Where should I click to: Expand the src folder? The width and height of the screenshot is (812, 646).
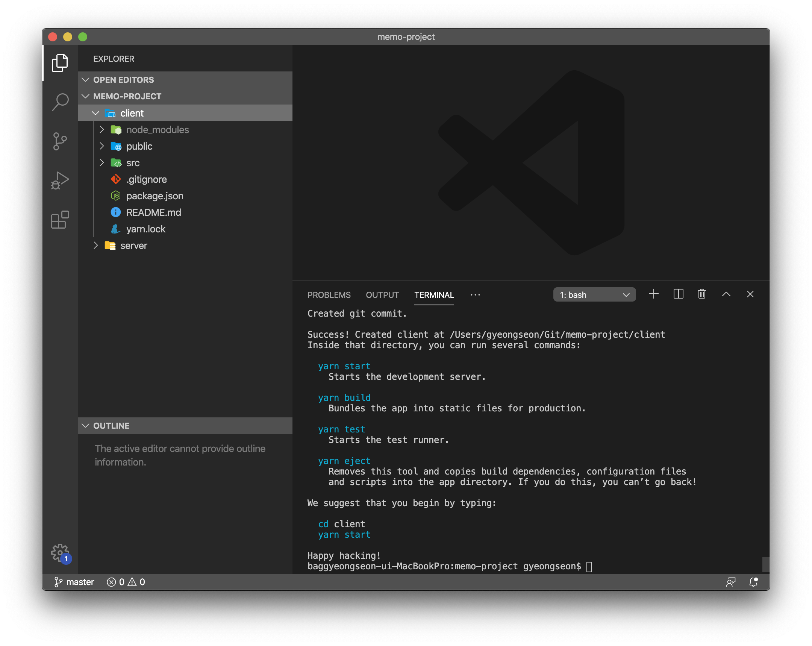[133, 163]
